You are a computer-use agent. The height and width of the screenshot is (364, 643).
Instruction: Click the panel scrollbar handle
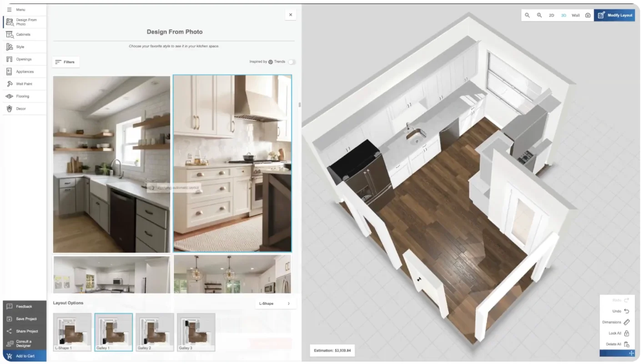(x=299, y=105)
